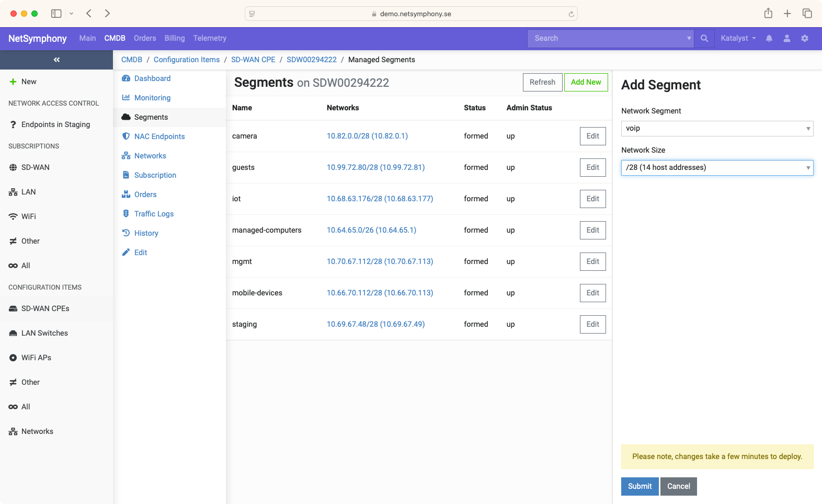Screen dimensions: 822x504
Task: Click the History clock icon
Action: [x=126, y=233]
